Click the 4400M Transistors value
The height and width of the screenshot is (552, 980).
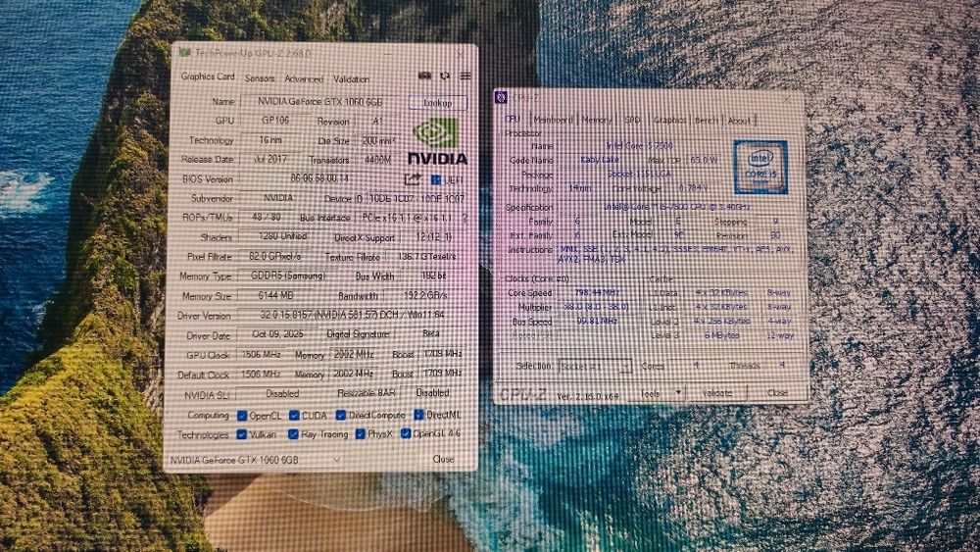pyautogui.click(x=377, y=160)
